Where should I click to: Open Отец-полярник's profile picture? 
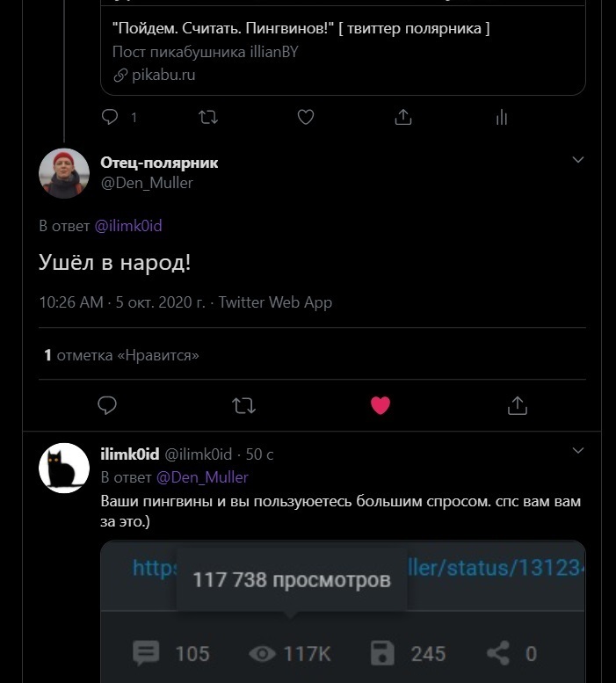pos(64,173)
